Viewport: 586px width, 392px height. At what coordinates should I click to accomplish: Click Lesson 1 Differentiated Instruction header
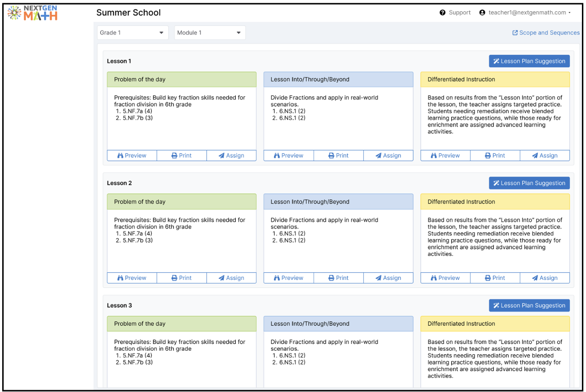click(x=495, y=79)
